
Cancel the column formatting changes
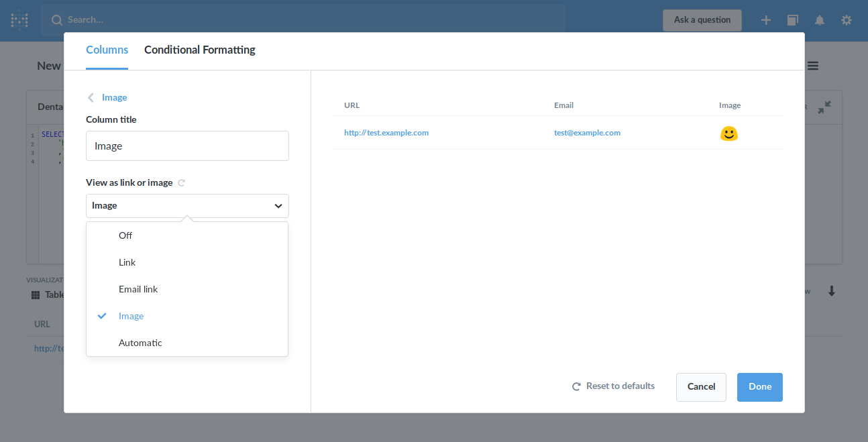click(x=701, y=386)
